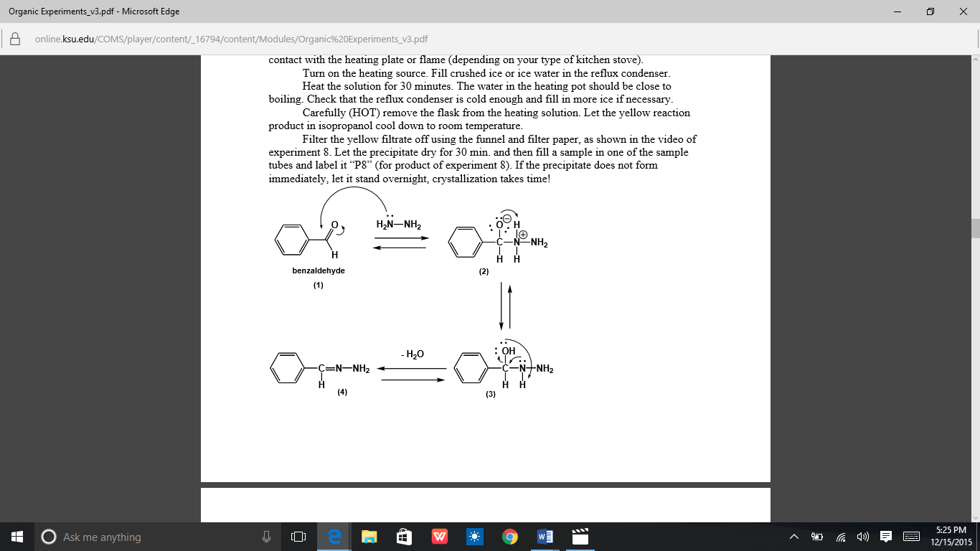Launch Google Chrome from the taskbar
This screenshot has height=551, width=980.
point(509,537)
